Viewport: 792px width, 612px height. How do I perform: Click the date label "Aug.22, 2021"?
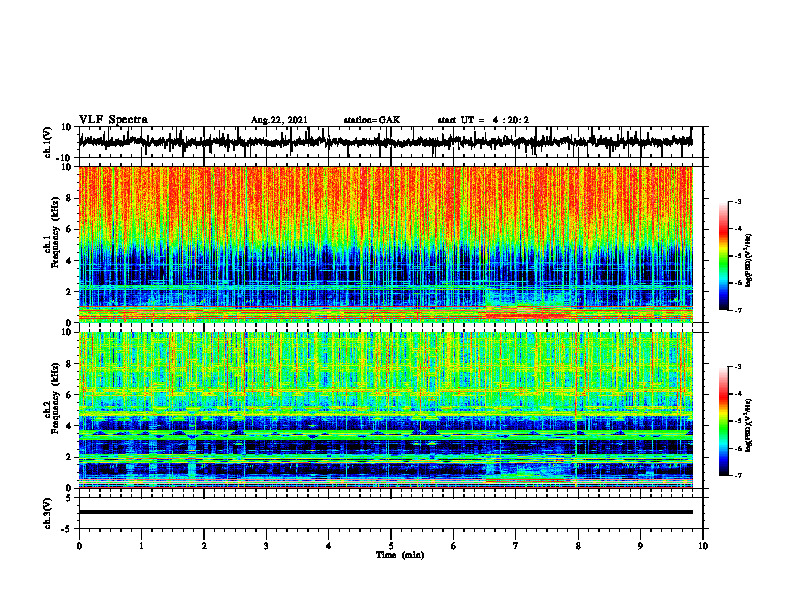[279, 120]
